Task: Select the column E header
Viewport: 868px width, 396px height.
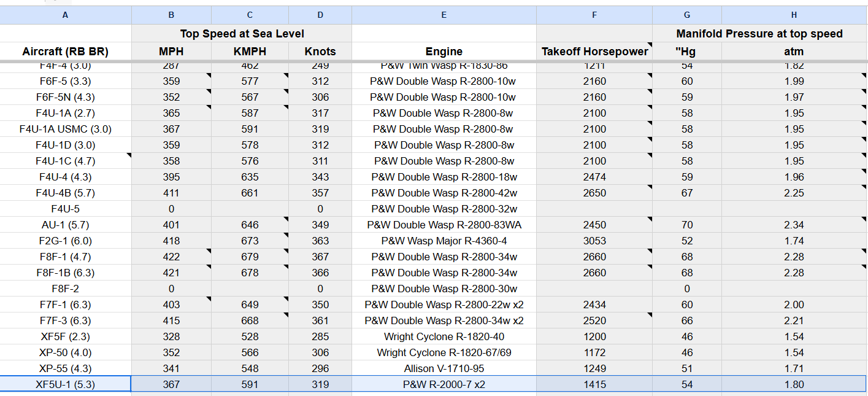Action: tap(444, 15)
